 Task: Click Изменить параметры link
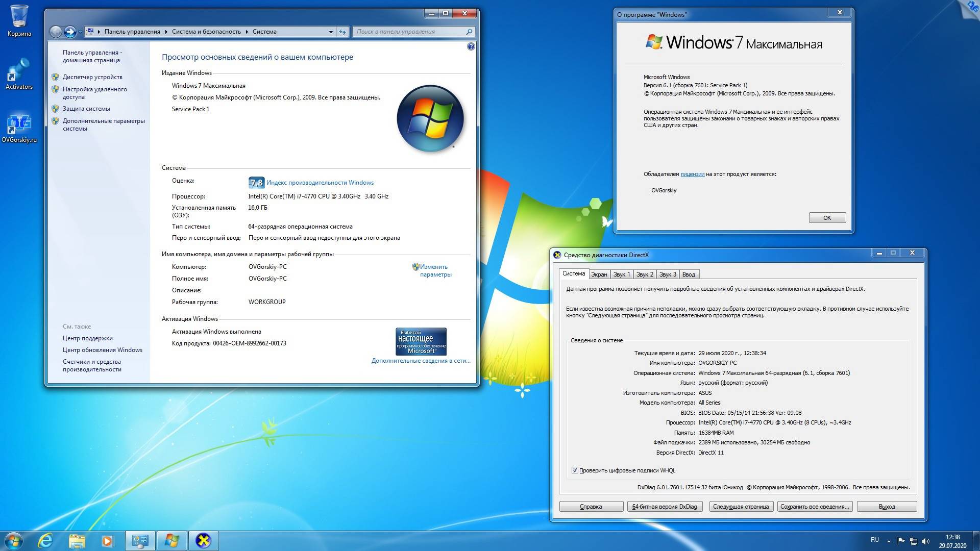coord(435,270)
